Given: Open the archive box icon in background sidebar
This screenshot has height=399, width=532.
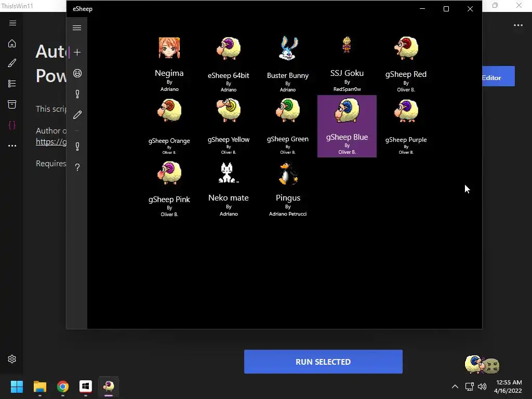Looking at the screenshot, I should click(12, 104).
